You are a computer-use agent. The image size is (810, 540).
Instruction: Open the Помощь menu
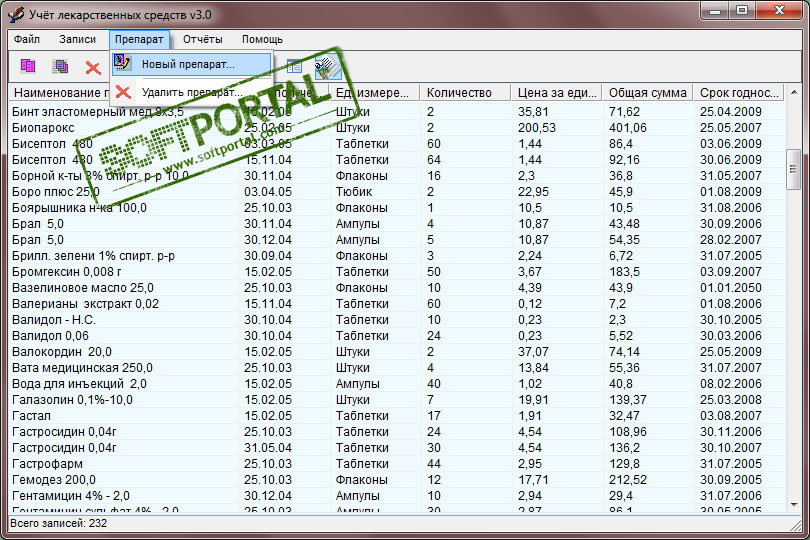262,39
